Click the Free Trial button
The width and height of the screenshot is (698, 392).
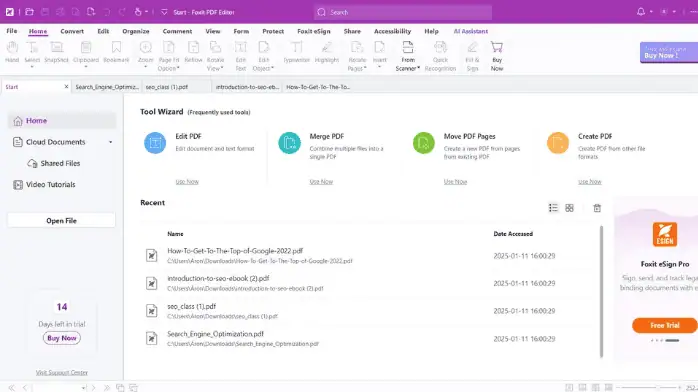coord(665,325)
